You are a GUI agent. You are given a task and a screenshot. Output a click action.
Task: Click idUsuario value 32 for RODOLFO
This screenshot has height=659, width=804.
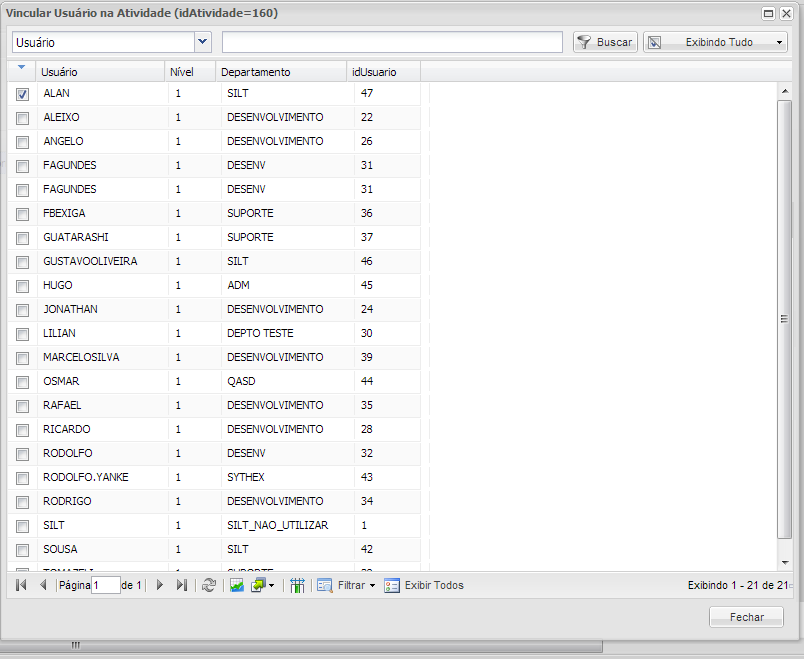coord(367,453)
